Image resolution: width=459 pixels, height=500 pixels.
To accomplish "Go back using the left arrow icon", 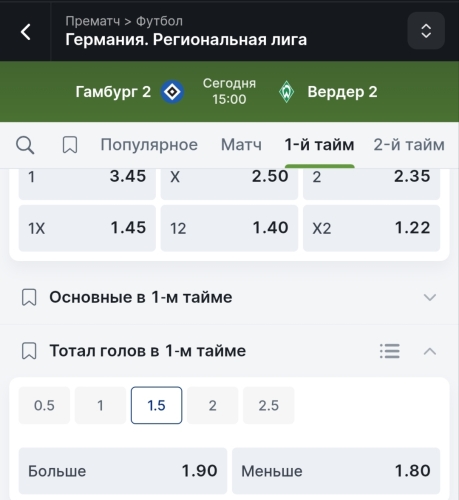I will [x=26, y=32].
